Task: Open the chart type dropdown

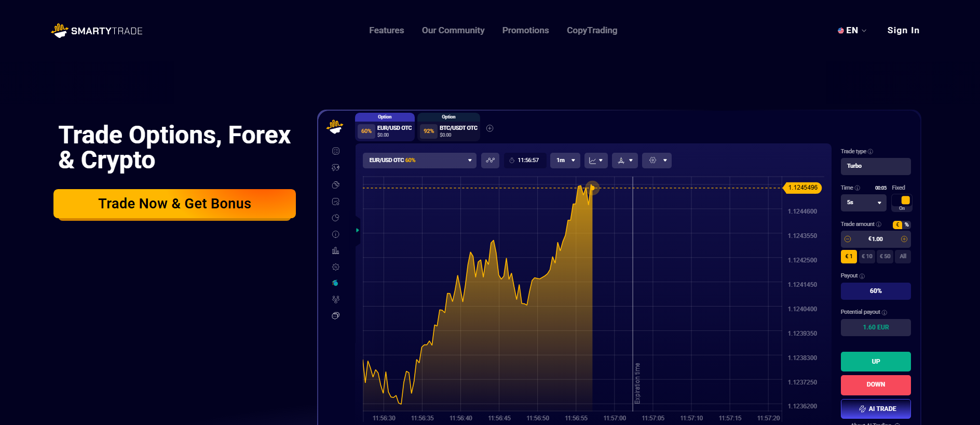Action: pos(596,161)
